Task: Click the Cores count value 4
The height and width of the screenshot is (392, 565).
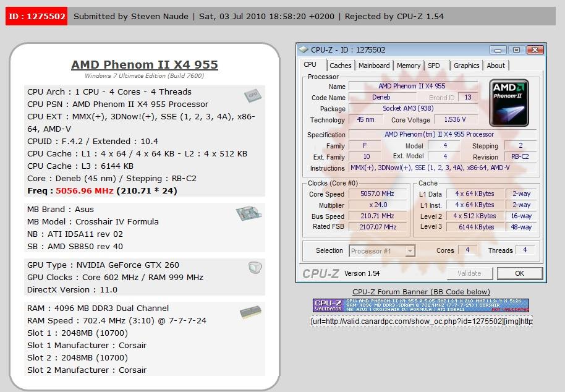Action: coord(467,250)
